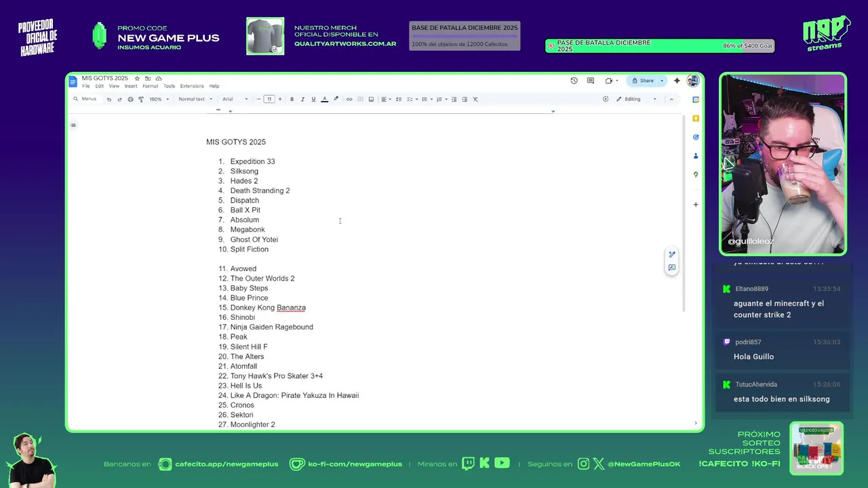Click the activity icon left of Editing

(606, 99)
